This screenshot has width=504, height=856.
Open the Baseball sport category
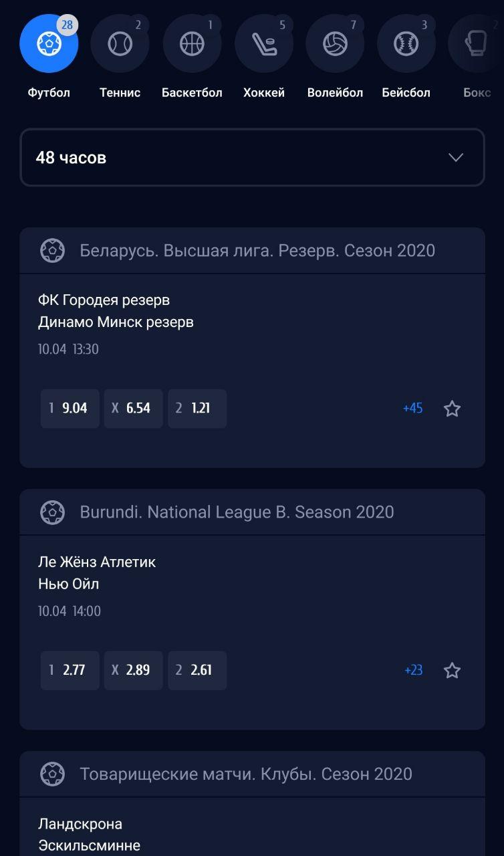406,44
